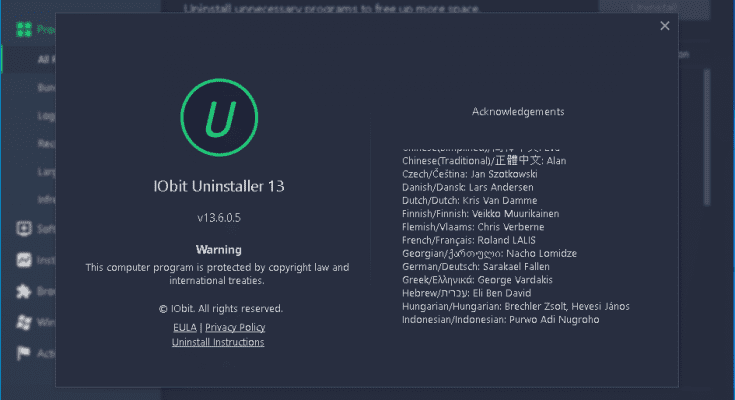This screenshot has width=735, height=400.
Task: Open the Recently Installed sidebar entry
Action: 46,143
